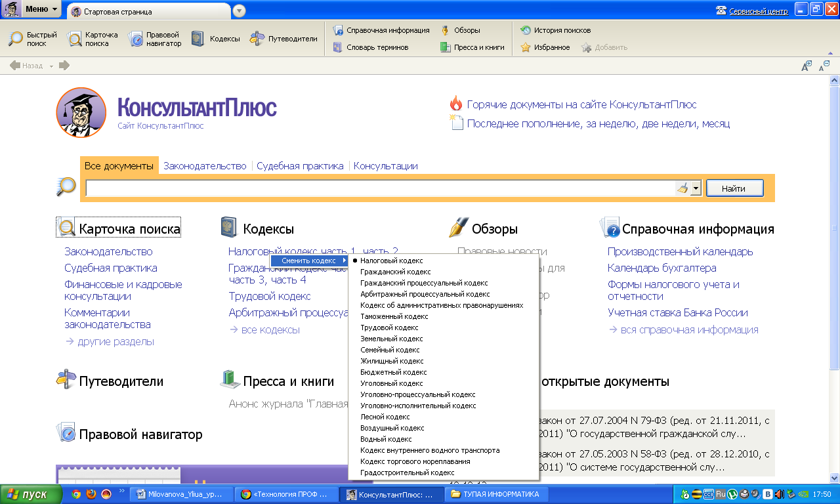
Task: Click the Путеводители signpost section icon
Action: [x=66, y=379]
